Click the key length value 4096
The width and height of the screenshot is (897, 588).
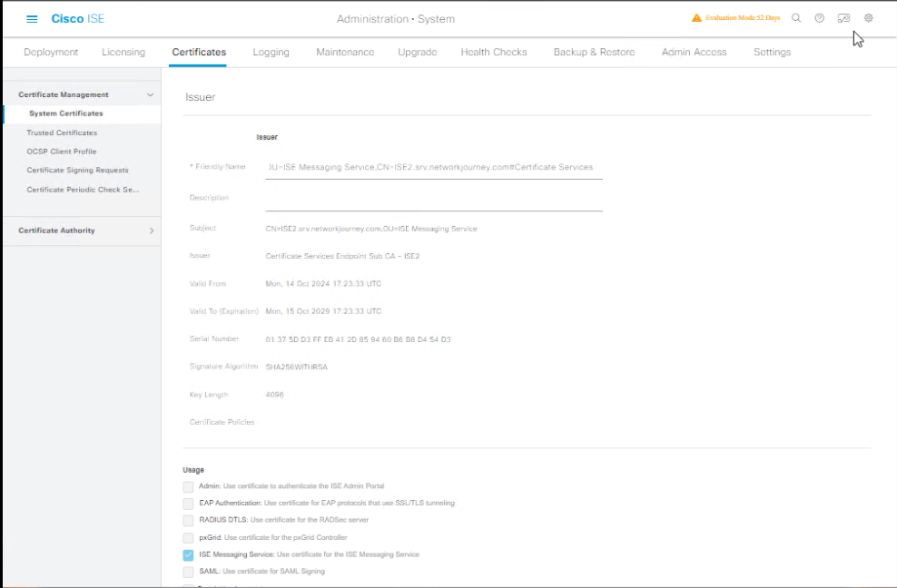point(274,395)
